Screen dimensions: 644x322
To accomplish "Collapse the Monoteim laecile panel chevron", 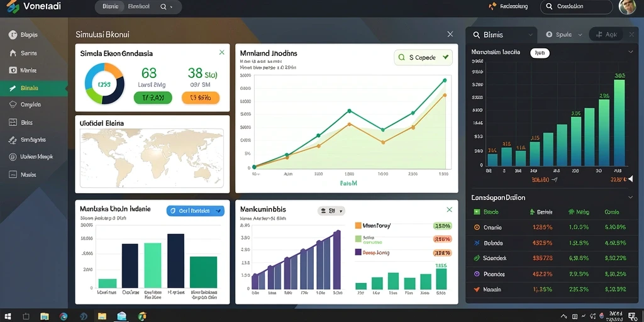I will click(630, 52).
